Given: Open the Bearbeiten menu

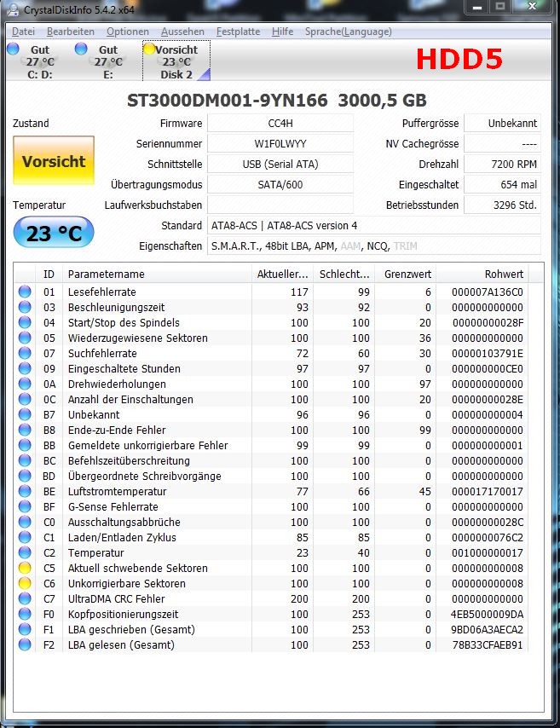Looking at the screenshot, I should [x=70, y=32].
